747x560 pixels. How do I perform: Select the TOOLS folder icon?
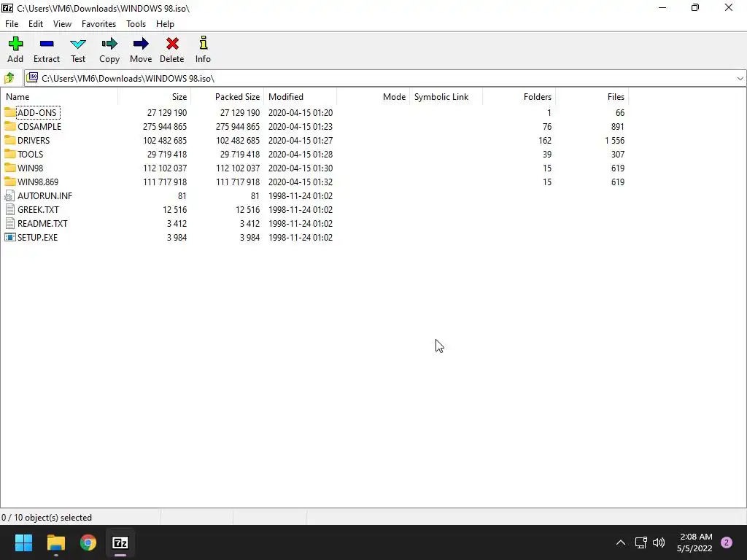pos(10,154)
